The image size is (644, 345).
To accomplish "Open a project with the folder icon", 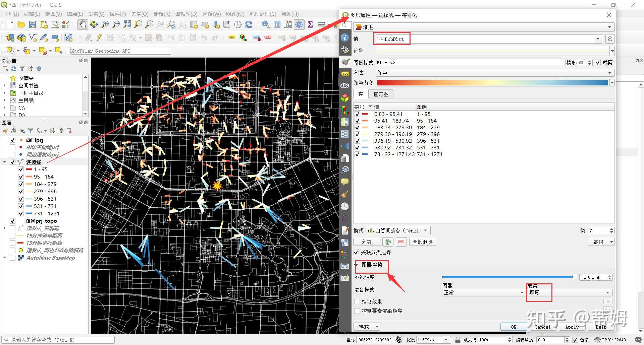I will pos(21,24).
